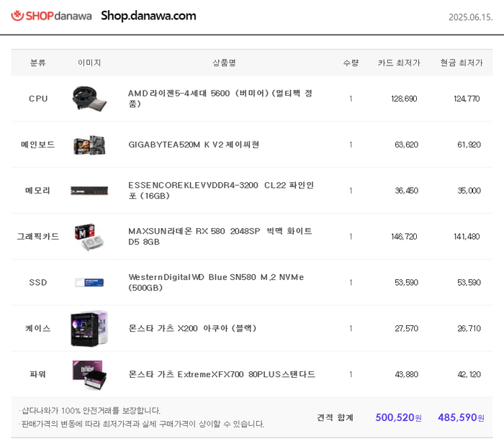
Task: Select the SSD category cell
Action: pos(38,282)
